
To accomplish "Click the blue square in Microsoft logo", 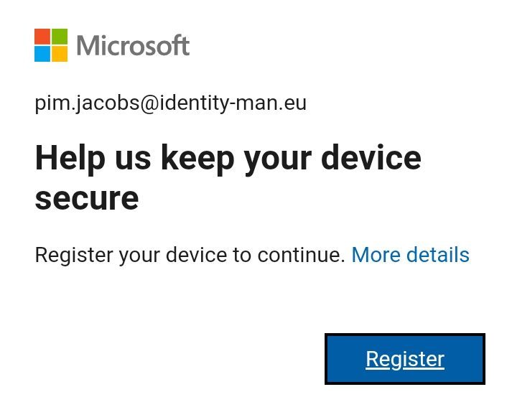I will pos(42,54).
